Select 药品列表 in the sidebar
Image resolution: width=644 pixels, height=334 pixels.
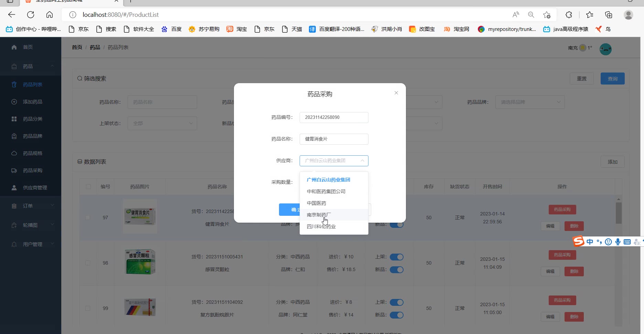pos(31,85)
